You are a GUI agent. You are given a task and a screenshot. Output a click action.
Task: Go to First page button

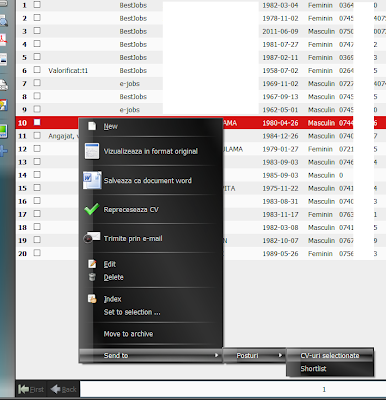31,389
